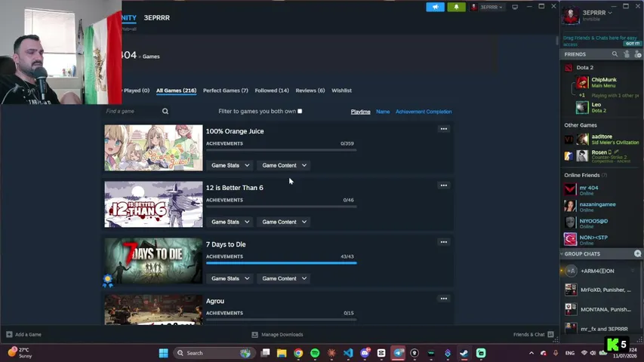Open more options for 100% Orange Juice
644x362 pixels.
(x=444, y=129)
